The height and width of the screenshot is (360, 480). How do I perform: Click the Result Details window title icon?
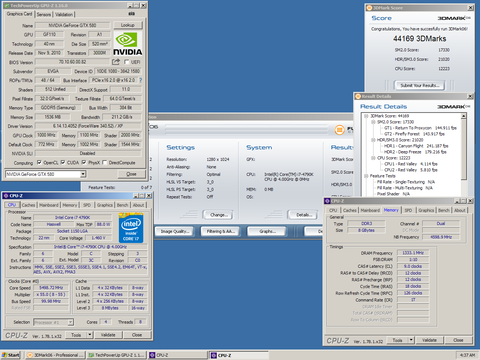click(x=358, y=96)
